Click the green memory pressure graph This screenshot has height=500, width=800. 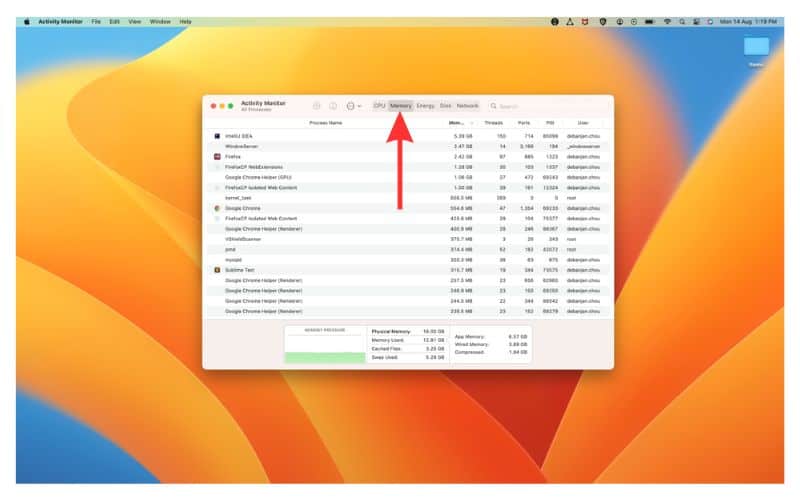[x=325, y=357]
